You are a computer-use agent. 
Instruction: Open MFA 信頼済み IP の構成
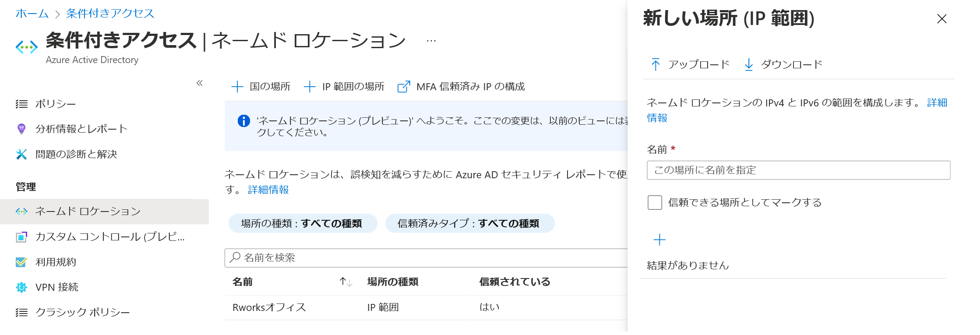(x=461, y=87)
